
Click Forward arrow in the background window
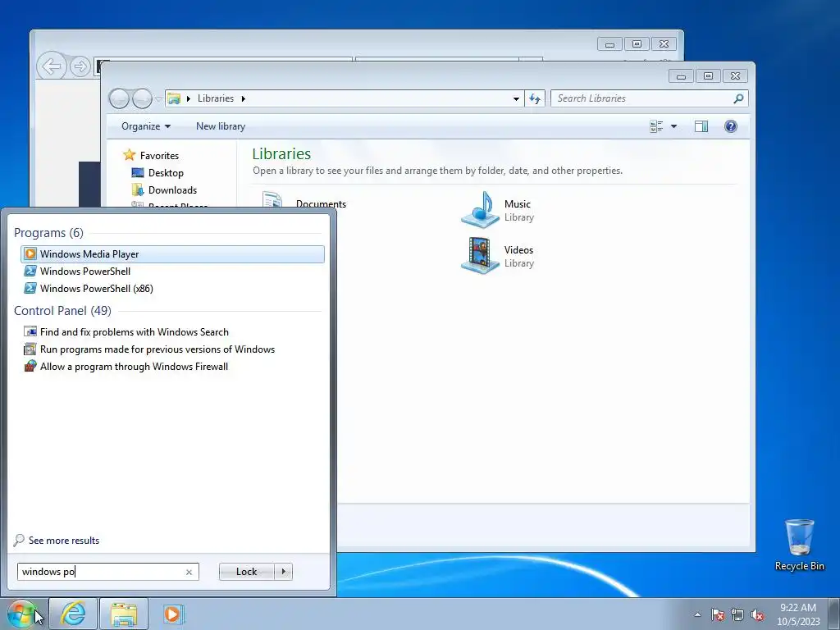coord(80,66)
